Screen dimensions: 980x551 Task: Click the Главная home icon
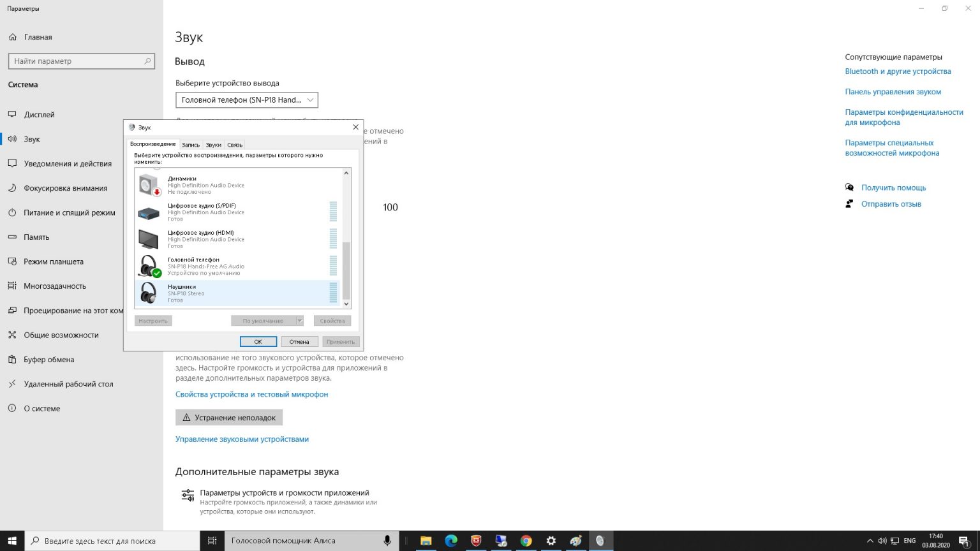[x=13, y=36]
